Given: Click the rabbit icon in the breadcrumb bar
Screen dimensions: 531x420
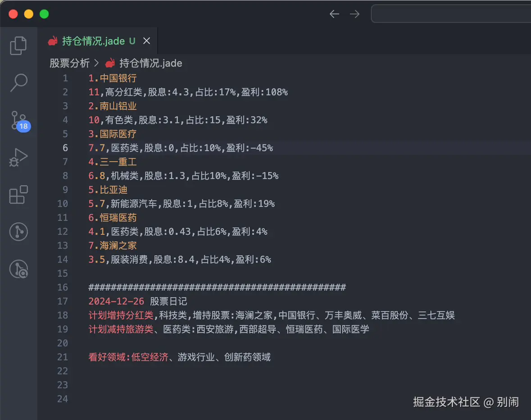Looking at the screenshot, I should (110, 63).
